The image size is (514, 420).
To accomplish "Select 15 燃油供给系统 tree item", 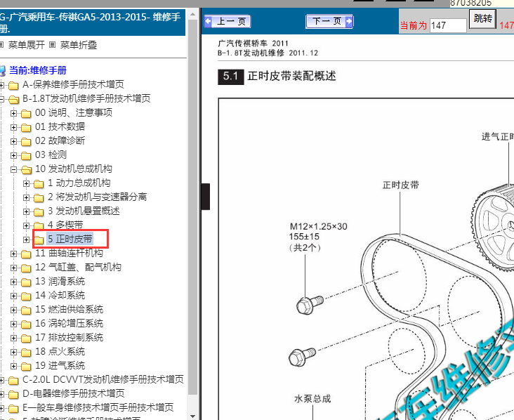I will [x=70, y=309].
